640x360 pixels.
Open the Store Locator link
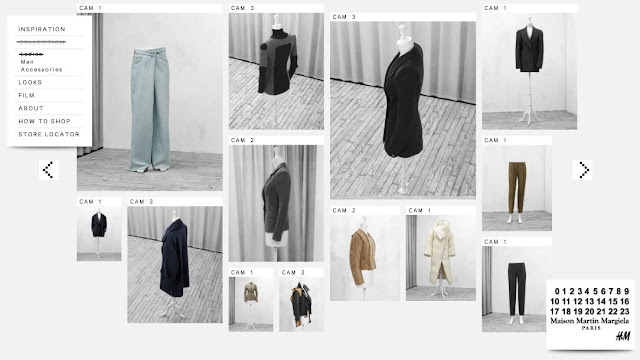point(49,134)
